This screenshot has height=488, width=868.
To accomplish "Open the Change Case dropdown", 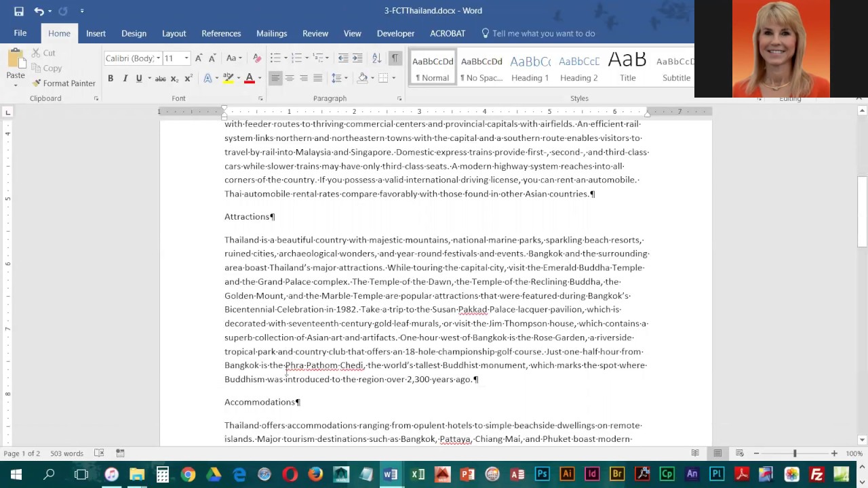I will tap(234, 58).
